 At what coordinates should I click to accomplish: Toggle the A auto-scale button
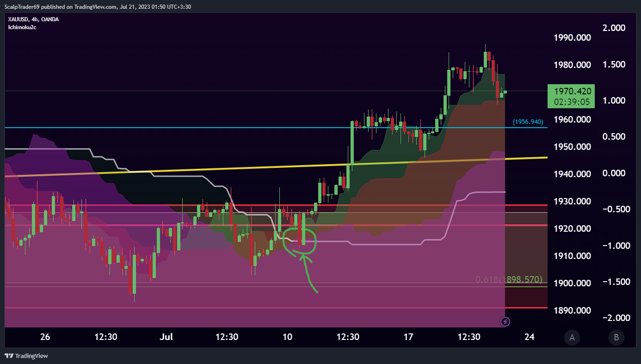point(572,337)
